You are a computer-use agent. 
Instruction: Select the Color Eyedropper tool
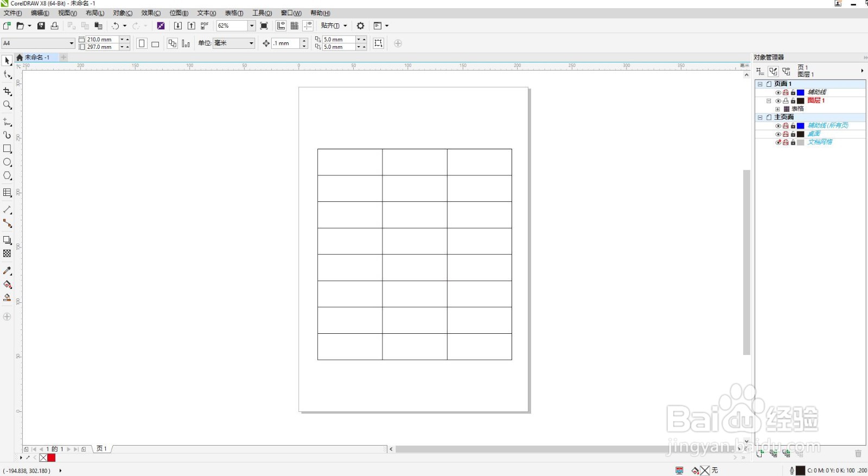(x=7, y=270)
